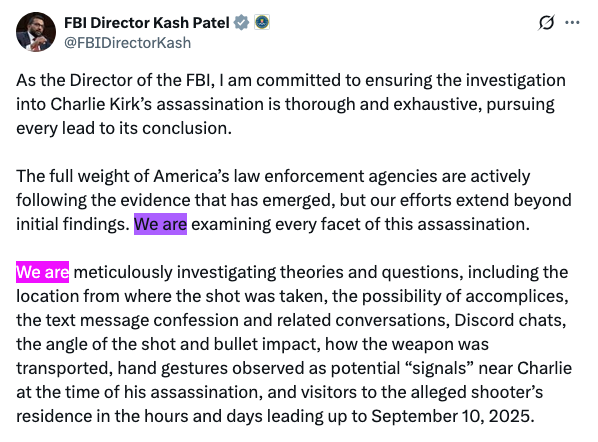This screenshot has height=442, width=598.
Task: Click the display name FBI Director Kash Patel
Action: coord(147,23)
